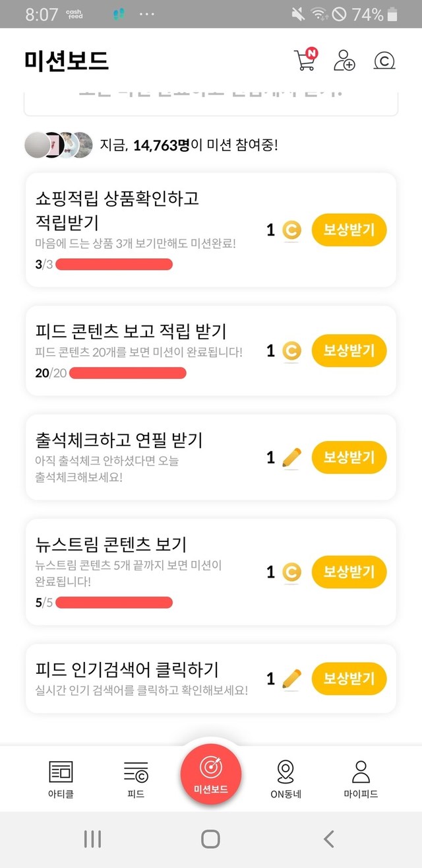Open the 피드 feed icon

[x=136, y=771]
